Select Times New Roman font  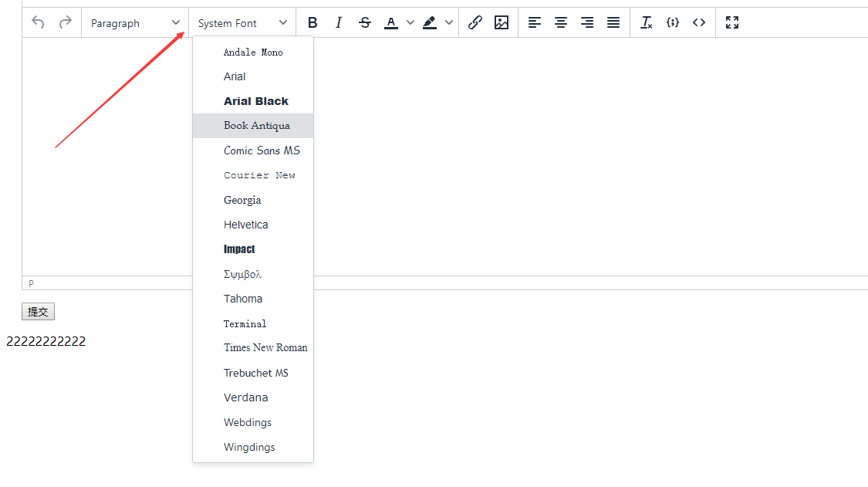(x=253, y=348)
